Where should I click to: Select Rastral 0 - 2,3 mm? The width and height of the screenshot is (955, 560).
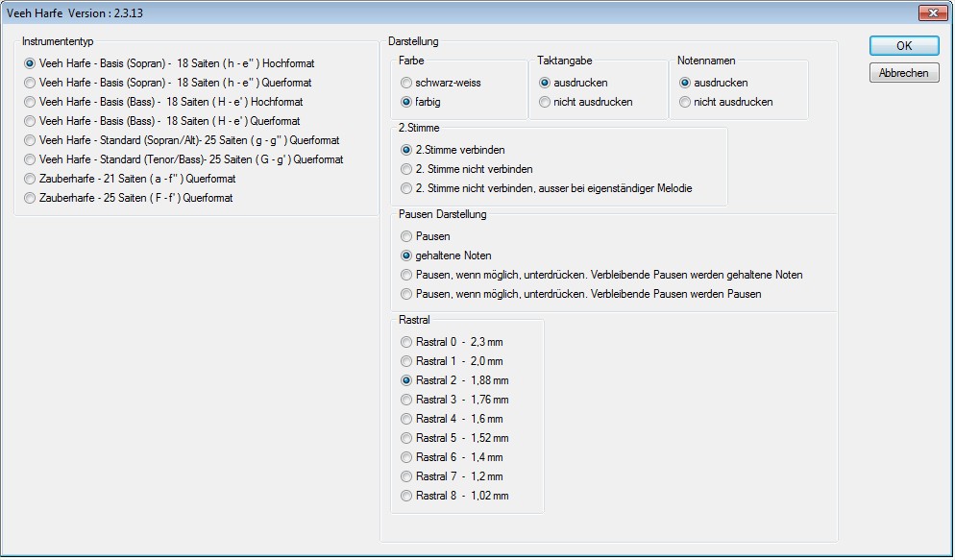[x=407, y=343]
